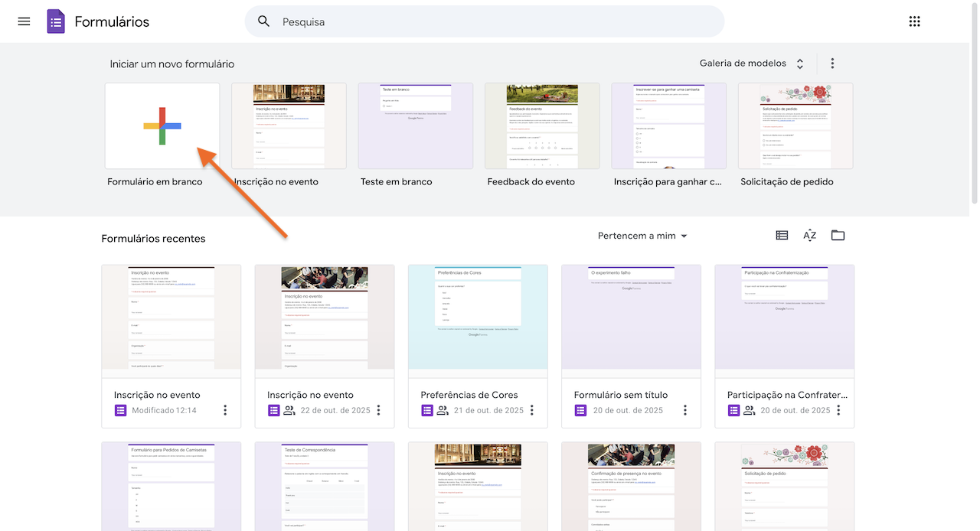Click the Forms icon next to Inscrição no evento
This screenshot has height=531, width=980.
click(x=120, y=410)
